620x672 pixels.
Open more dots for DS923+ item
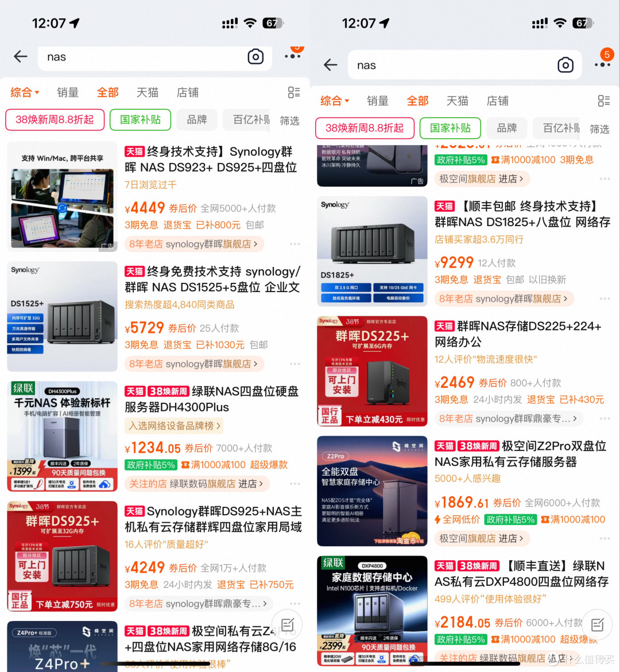[x=294, y=244]
